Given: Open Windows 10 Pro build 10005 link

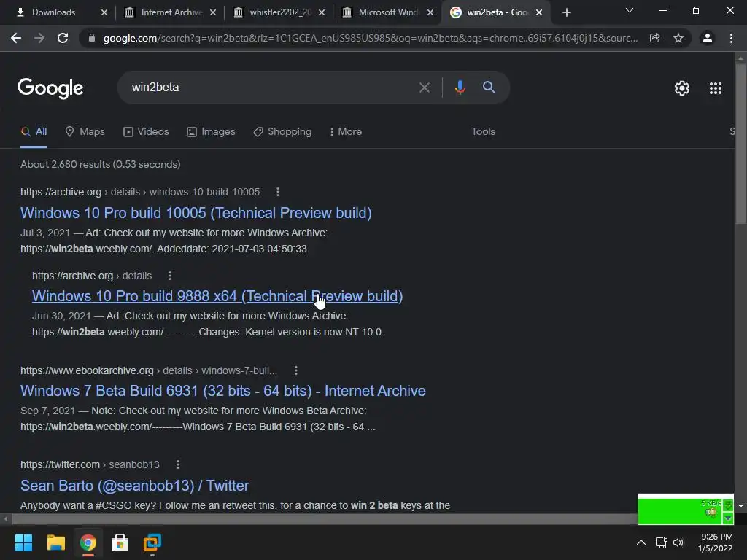Looking at the screenshot, I should coord(196,213).
